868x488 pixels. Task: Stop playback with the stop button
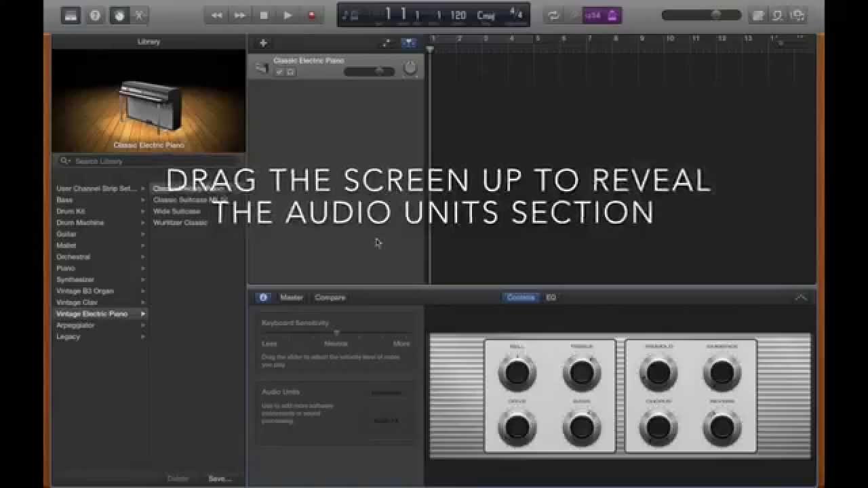click(264, 16)
